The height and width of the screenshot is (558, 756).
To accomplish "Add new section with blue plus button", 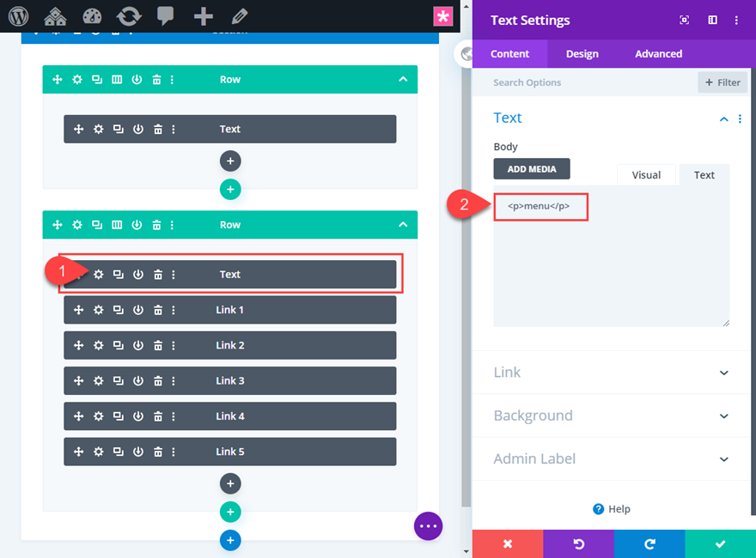I will coord(230,540).
